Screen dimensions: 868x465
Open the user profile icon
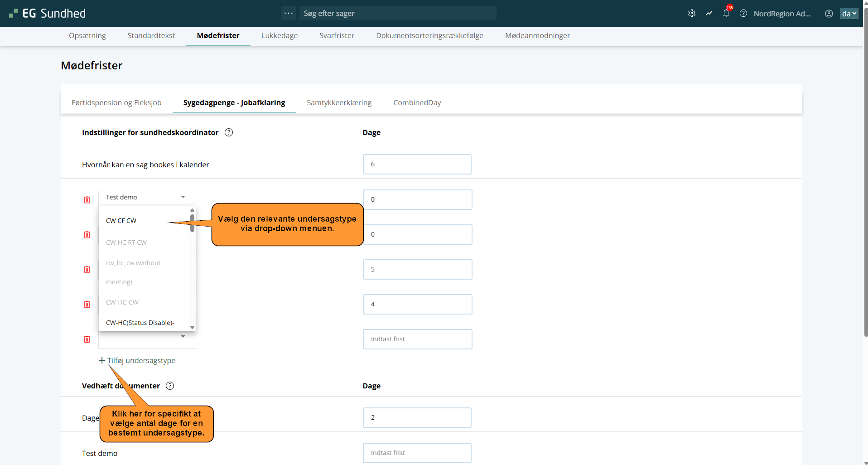[829, 13]
